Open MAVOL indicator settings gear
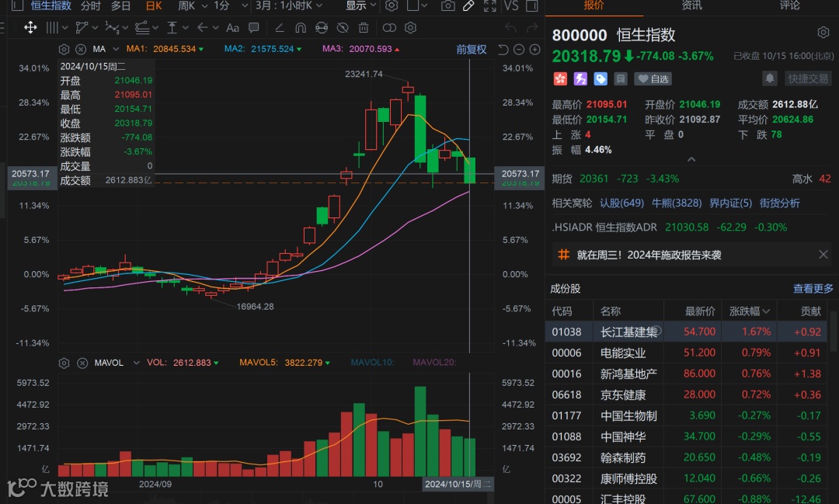This screenshot has width=839, height=504. (64, 363)
